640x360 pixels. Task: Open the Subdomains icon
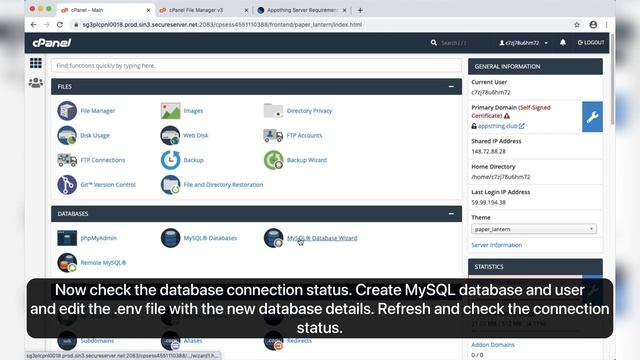[67, 341]
